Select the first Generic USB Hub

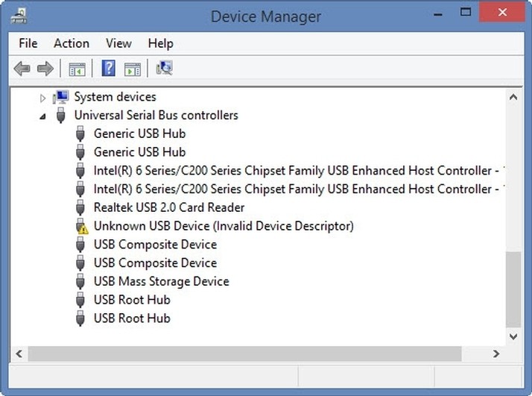pos(139,133)
